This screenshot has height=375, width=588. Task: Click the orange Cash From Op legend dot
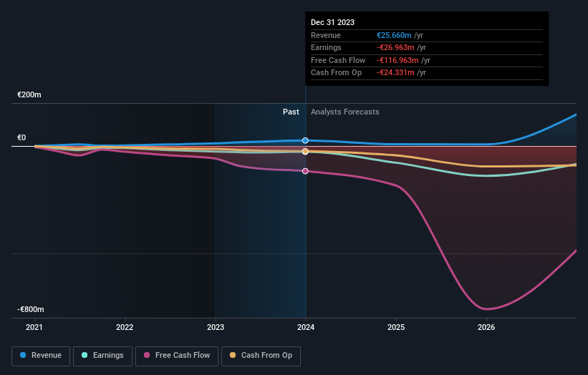pos(233,355)
